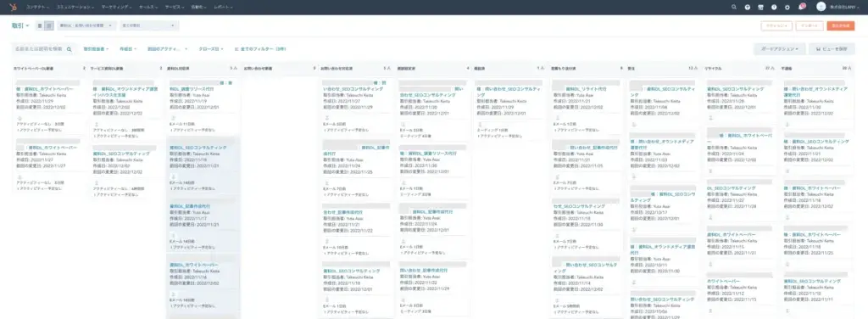Switch to board view toggle
Screen dimensions: 868x319
click(x=49, y=25)
